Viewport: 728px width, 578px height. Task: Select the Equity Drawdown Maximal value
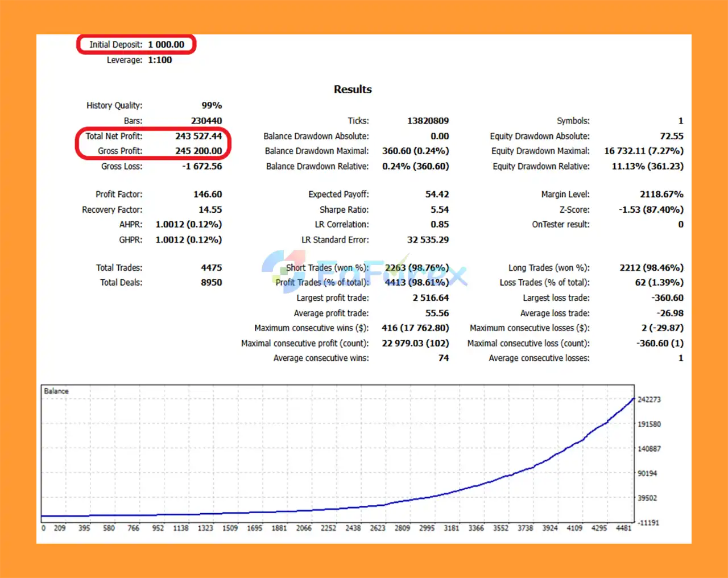point(643,151)
